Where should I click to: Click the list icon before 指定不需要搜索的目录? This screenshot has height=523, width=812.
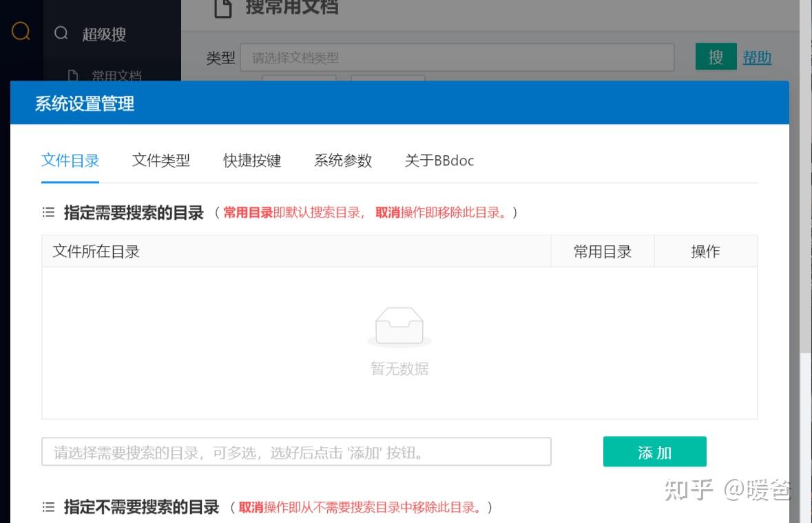pyautogui.click(x=48, y=507)
